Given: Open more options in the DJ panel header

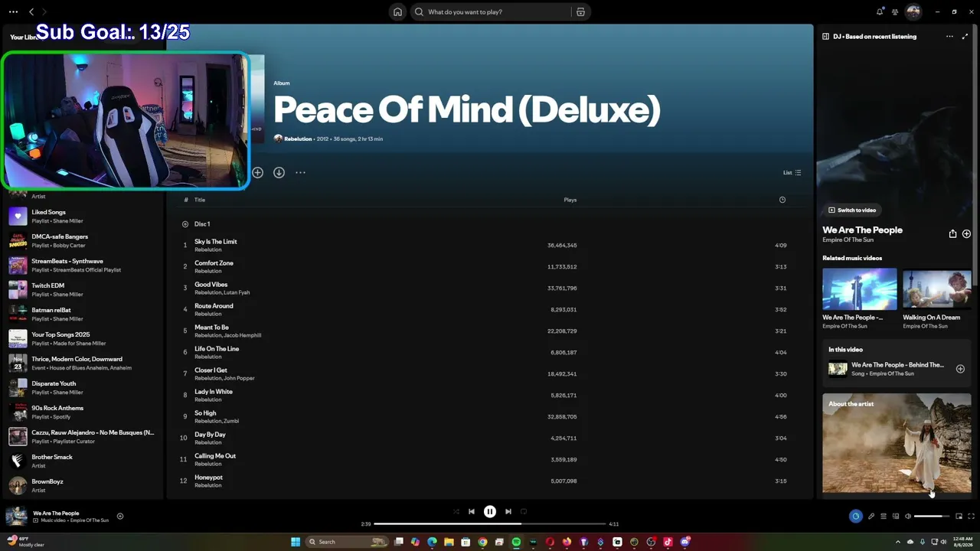Looking at the screenshot, I should point(949,37).
